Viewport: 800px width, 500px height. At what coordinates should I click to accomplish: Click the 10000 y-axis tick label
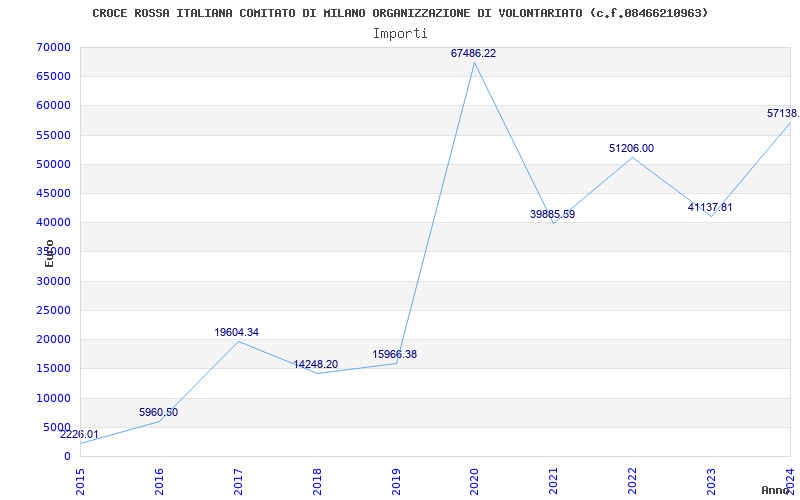[x=54, y=398]
